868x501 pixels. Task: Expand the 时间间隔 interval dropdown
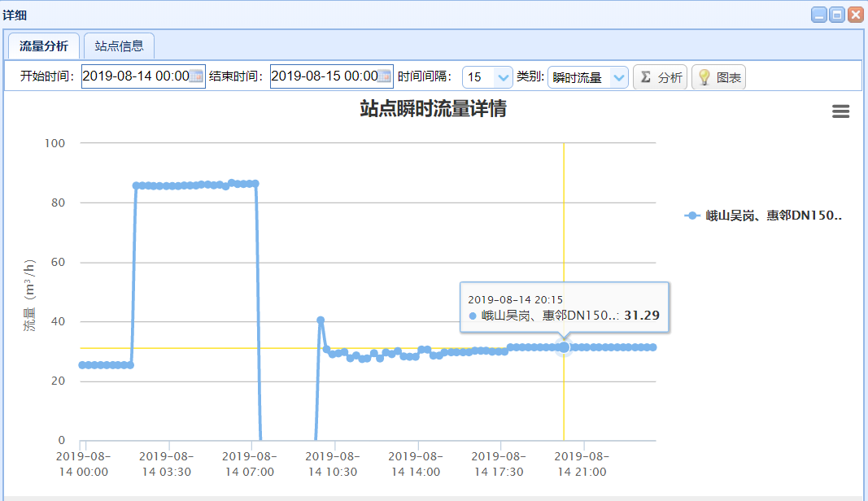tap(503, 77)
